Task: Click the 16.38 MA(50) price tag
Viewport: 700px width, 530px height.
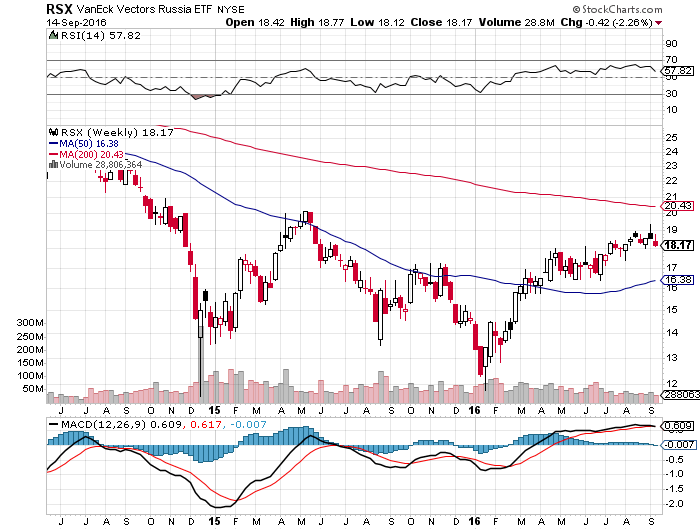Action: pyautogui.click(x=678, y=280)
